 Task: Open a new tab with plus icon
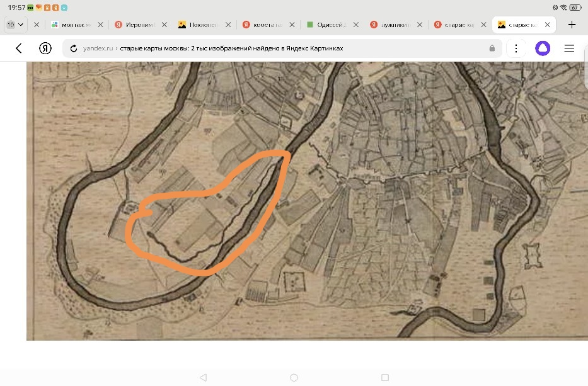[572, 25]
